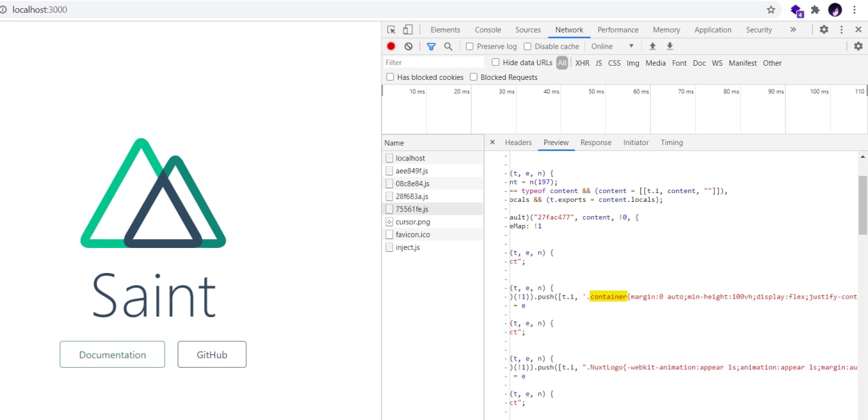
Task: Select the cursor.png request
Action: [x=433, y=222]
